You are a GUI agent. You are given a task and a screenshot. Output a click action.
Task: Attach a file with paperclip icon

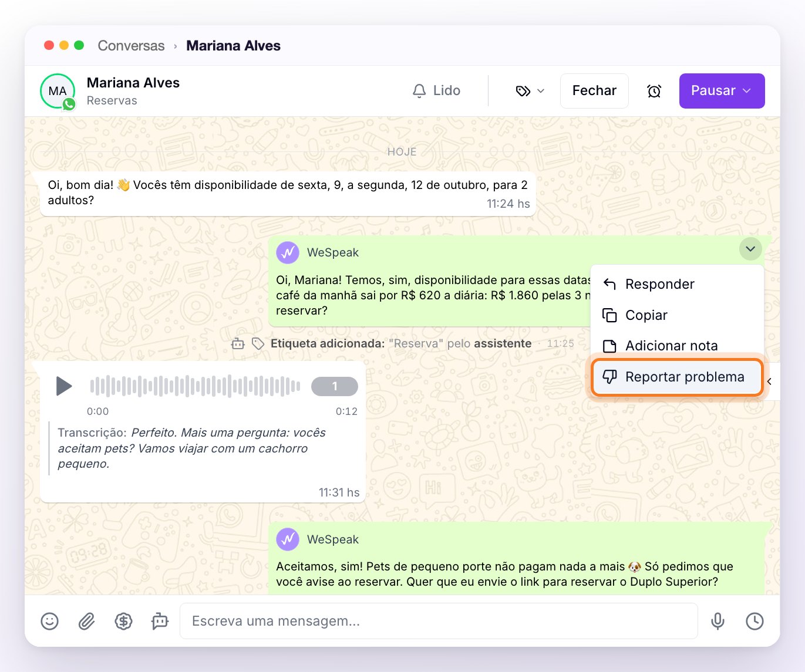point(86,621)
